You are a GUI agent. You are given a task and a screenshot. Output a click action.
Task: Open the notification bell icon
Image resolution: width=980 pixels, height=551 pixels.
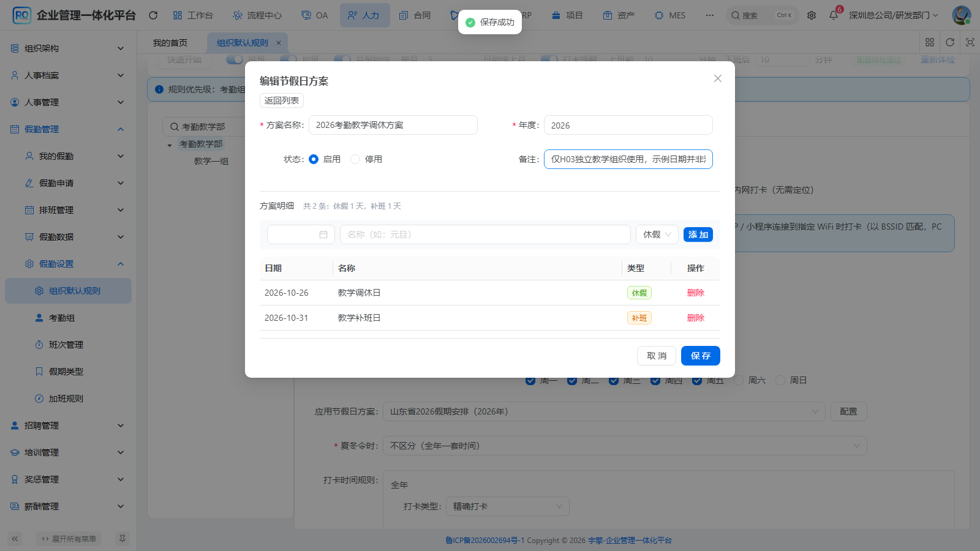coord(834,15)
